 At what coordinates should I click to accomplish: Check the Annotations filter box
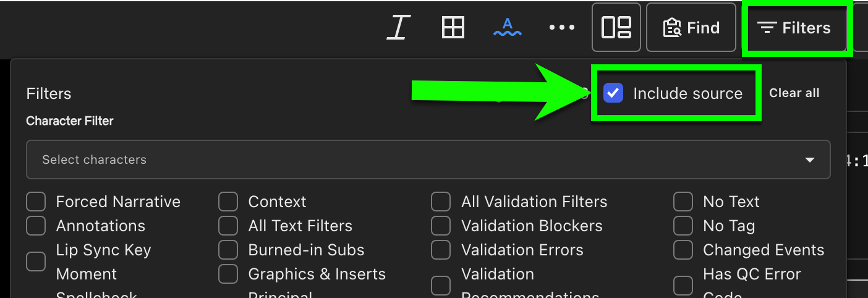click(36, 226)
